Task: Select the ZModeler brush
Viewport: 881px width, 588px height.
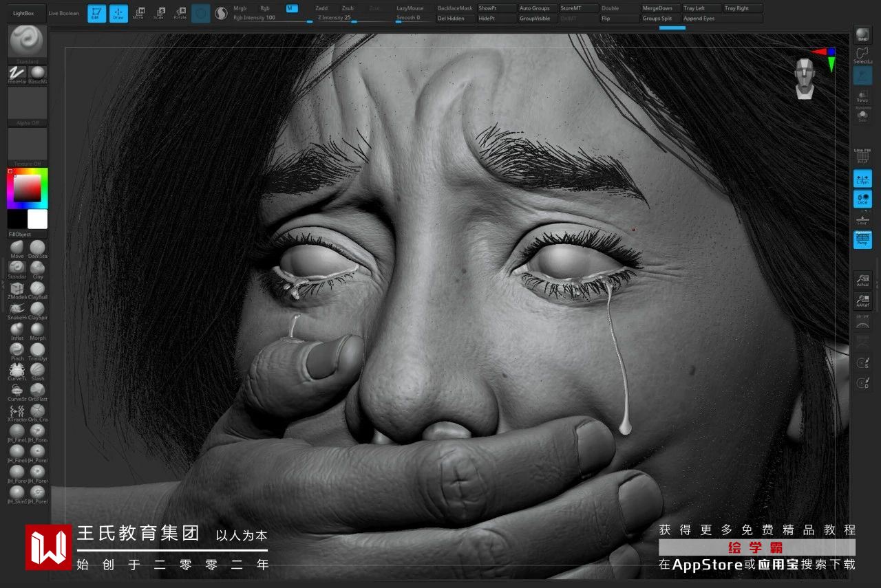Action: coord(17,290)
